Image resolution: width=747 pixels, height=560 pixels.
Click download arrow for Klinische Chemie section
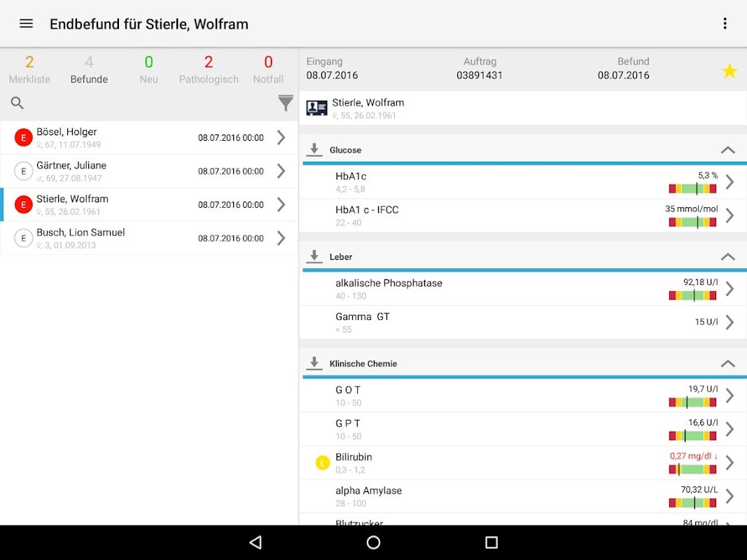point(314,363)
